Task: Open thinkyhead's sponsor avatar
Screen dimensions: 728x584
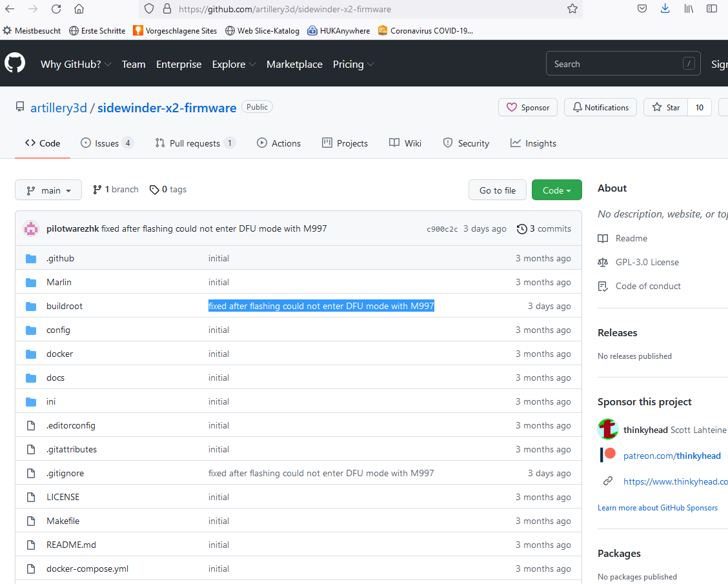Action: coord(608,429)
